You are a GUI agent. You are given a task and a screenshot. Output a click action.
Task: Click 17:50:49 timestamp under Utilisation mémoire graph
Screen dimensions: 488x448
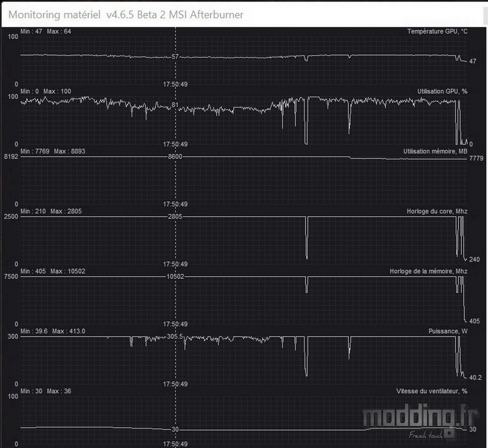coord(175,204)
